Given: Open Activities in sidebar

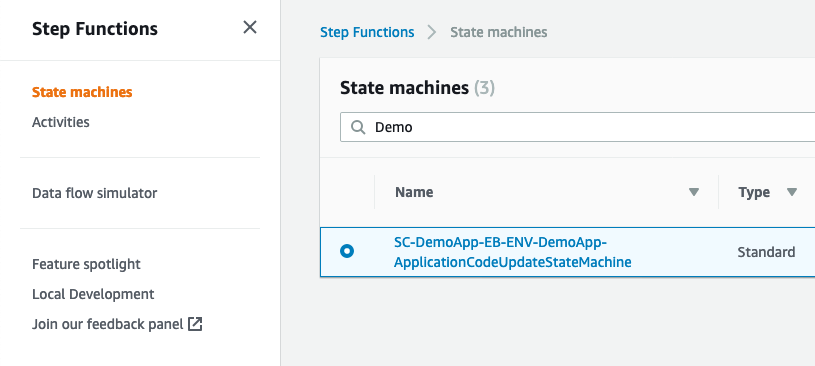Looking at the screenshot, I should click(x=61, y=122).
